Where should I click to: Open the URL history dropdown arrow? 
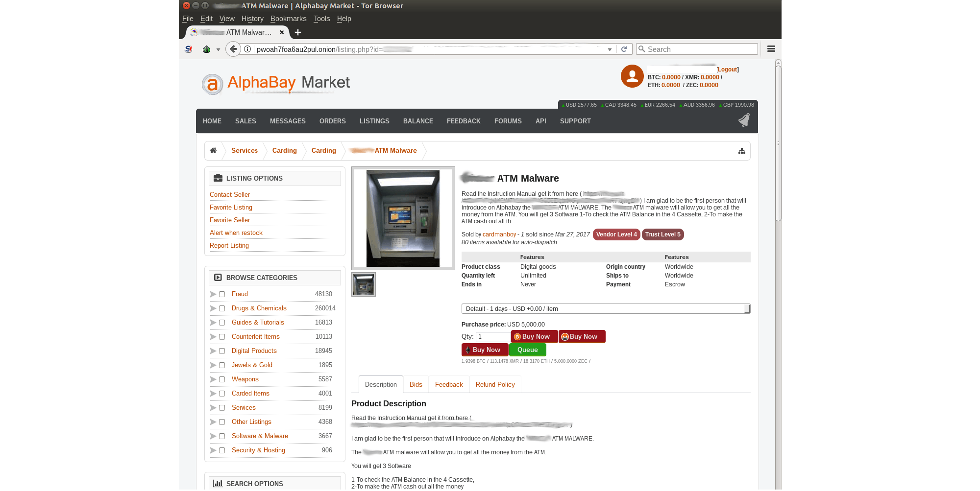[610, 49]
